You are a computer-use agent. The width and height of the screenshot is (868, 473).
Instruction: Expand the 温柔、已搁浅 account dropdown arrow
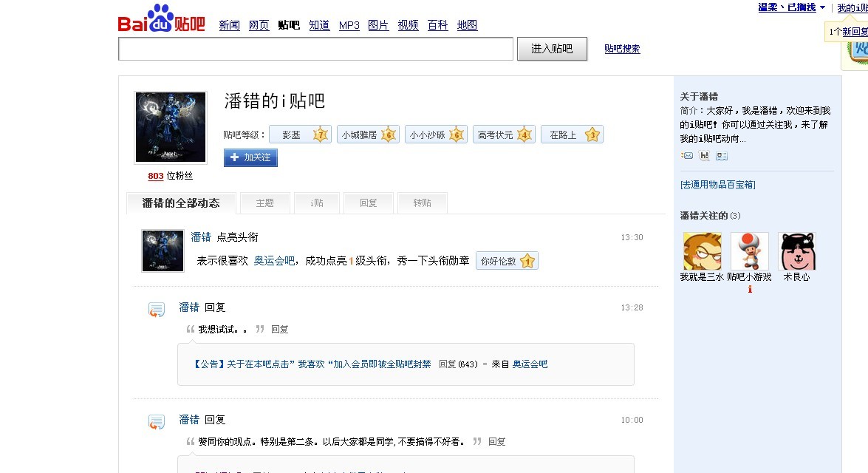822,7
